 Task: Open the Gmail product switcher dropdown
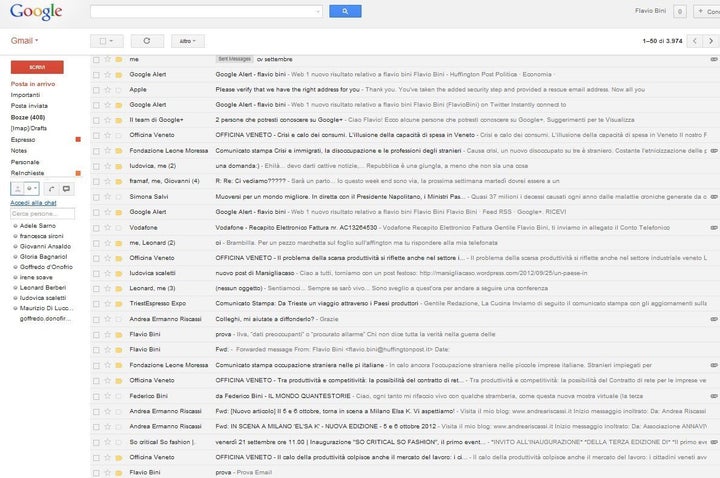click(x=24, y=41)
